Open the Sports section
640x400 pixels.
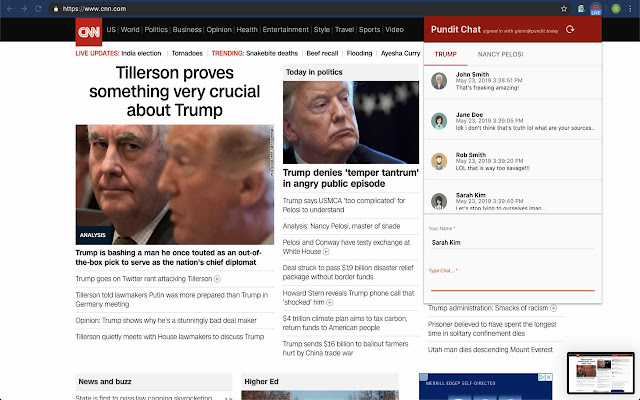369,29
